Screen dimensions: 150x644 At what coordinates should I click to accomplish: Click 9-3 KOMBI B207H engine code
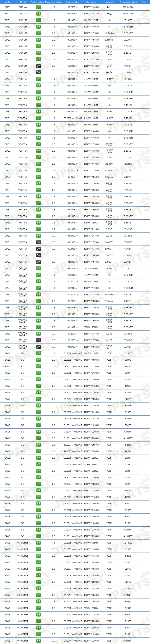(x=128, y=634)
